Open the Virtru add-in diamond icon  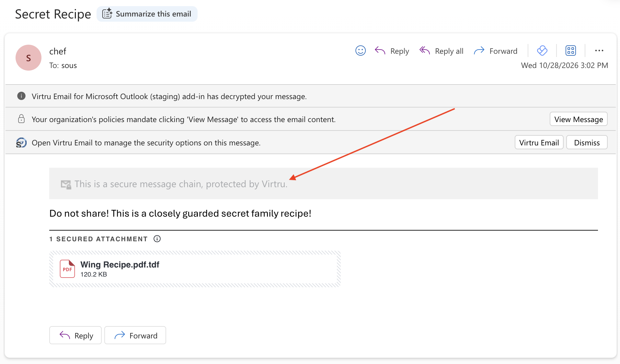(542, 51)
